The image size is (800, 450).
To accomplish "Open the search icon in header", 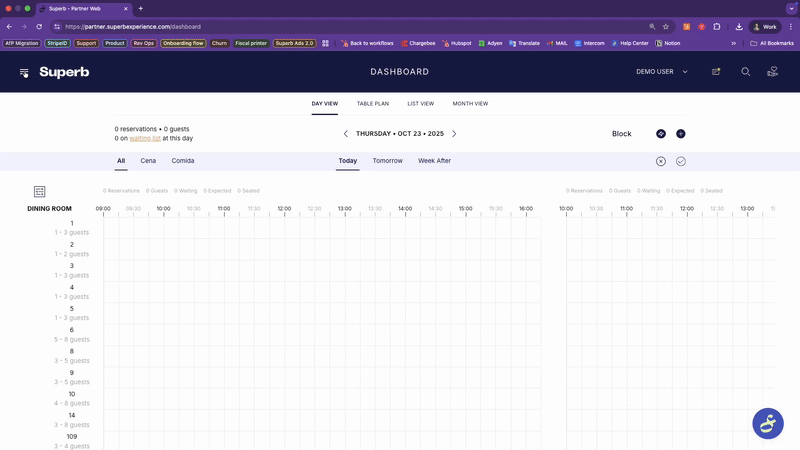I will click(745, 72).
